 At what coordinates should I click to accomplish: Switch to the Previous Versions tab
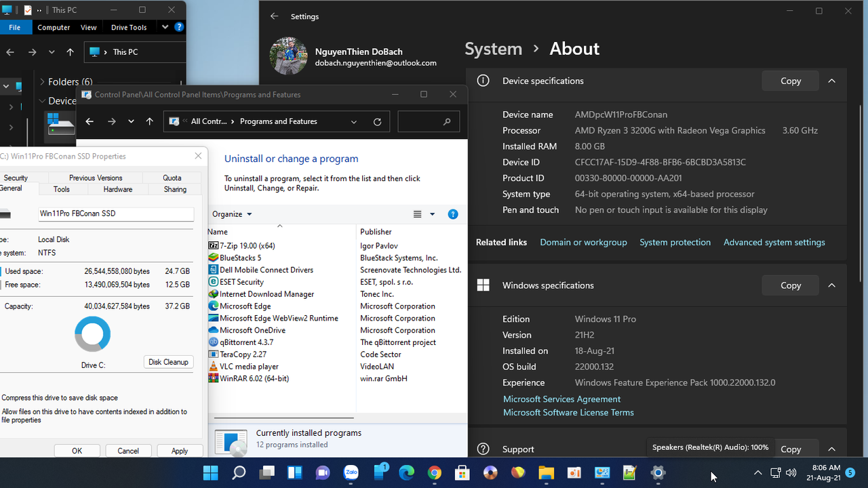coord(96,178)
